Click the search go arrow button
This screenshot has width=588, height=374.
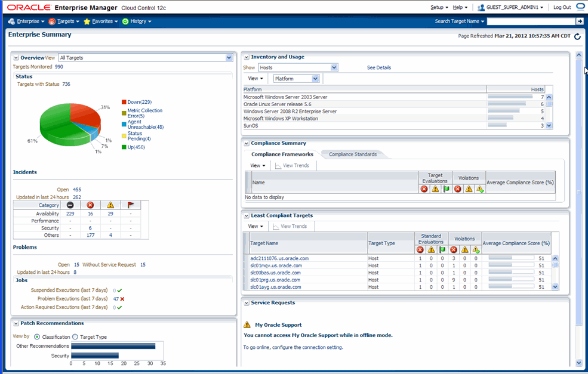click(580, 21)
